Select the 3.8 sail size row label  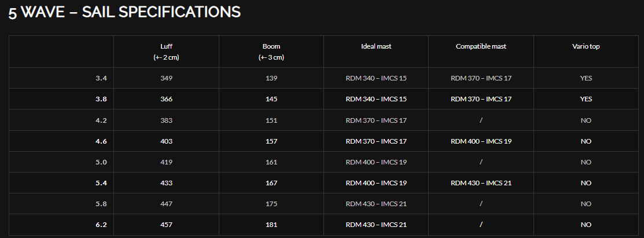101,99
